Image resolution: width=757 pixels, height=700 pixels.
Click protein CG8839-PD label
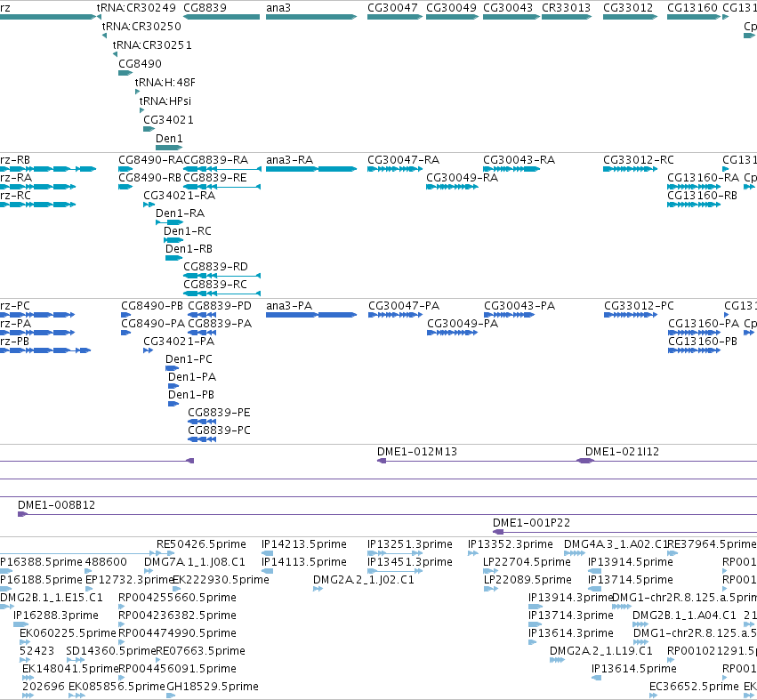click(x=220, y=306)
